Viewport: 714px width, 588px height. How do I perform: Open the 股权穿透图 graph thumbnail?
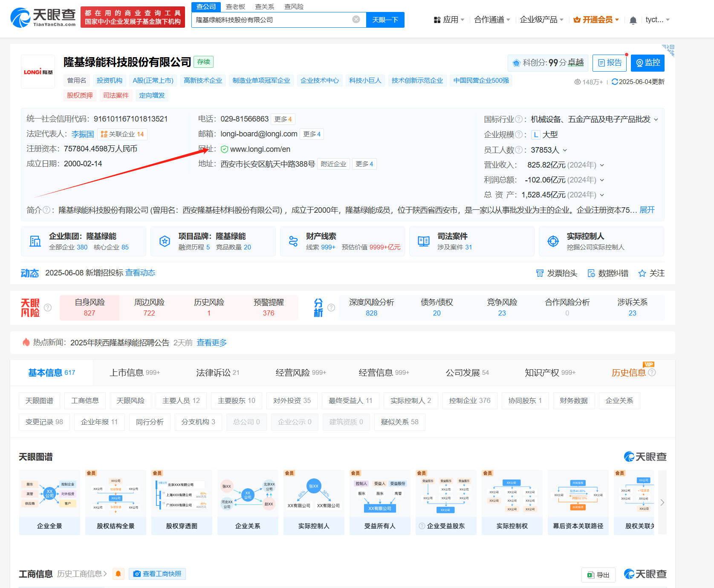tap(182, 502)
